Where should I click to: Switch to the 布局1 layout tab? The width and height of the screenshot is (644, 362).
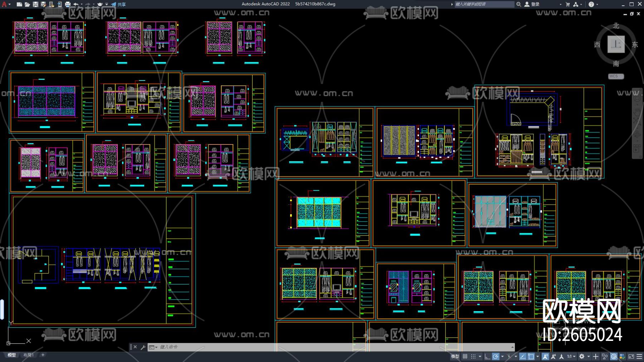coord(28,355)
